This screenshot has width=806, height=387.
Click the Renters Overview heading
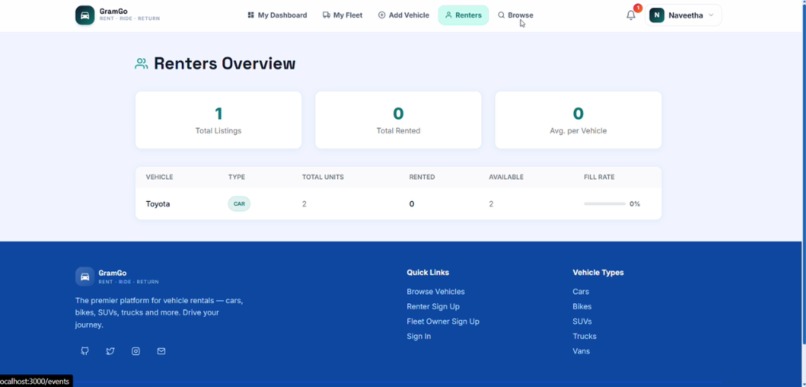pos(225,64)
